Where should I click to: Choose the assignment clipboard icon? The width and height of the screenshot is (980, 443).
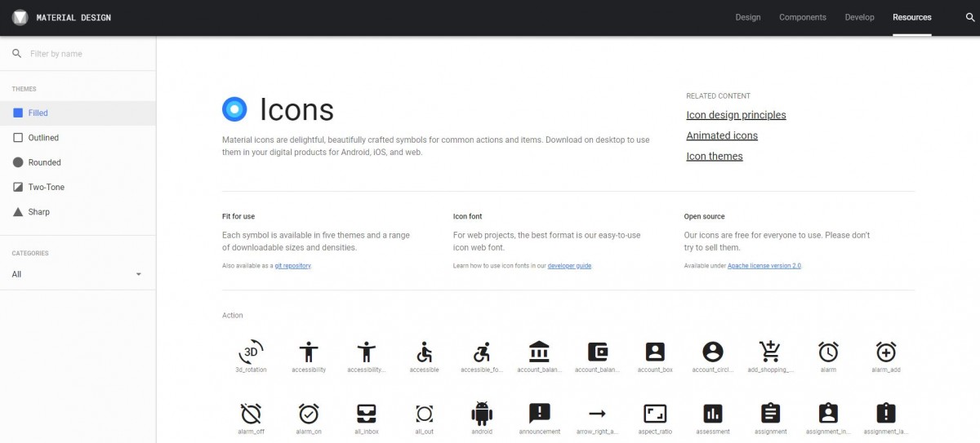click(x=770, y=413)
